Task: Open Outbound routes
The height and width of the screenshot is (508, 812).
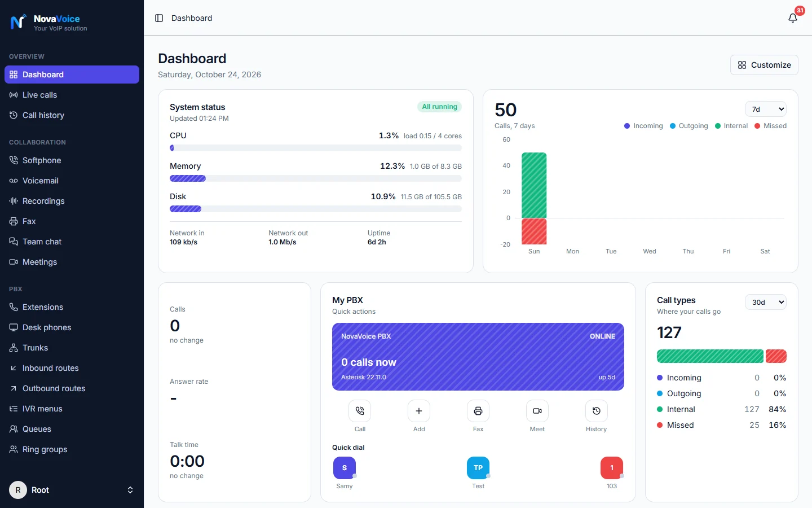Action: click(72, 388)
